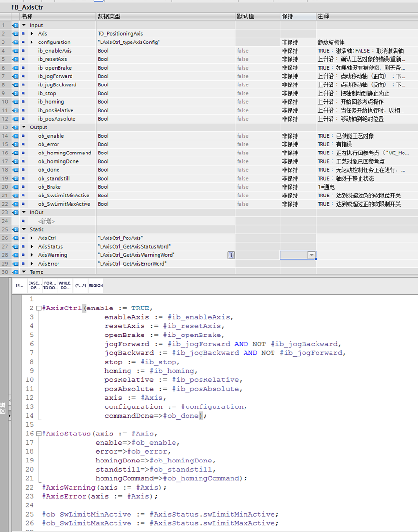Select row icon for ib_resetAxis
418x532 pixels.
coord(15,59)
